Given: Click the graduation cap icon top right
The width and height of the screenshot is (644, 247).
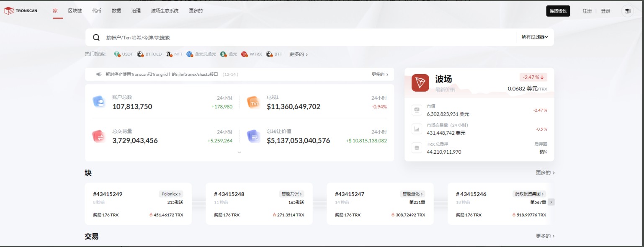Looking at the screenshot, I should 627,11.
